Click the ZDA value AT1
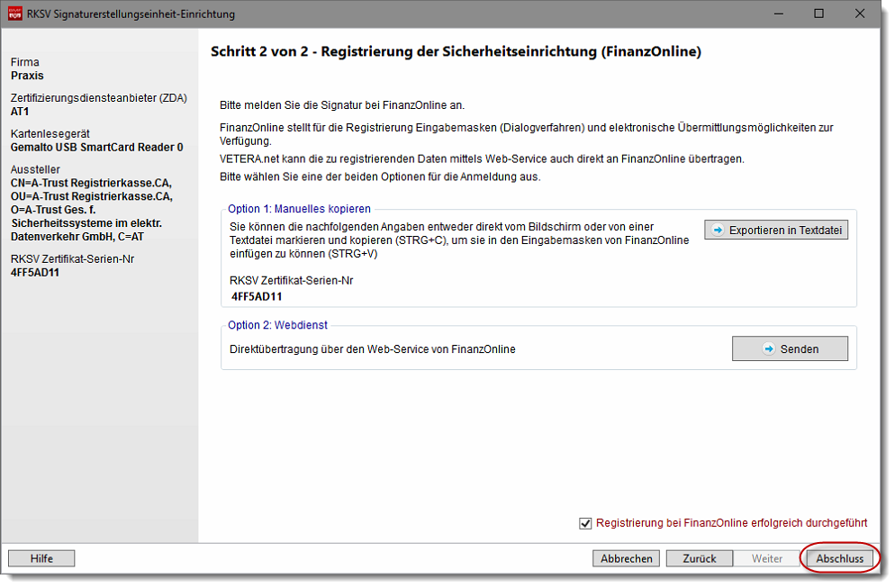This screenshot has width=895, height=588. point(20,112)
